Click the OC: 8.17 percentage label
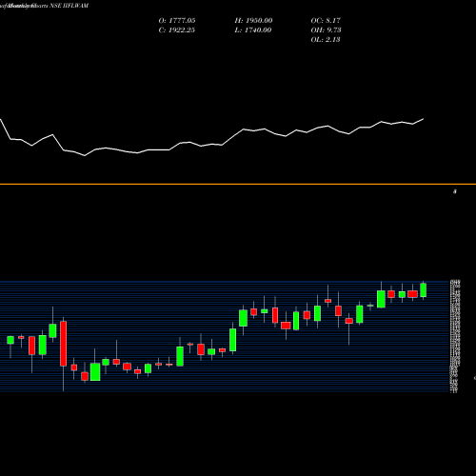Screen dimensions: 476x476 [x=326, y=21]
